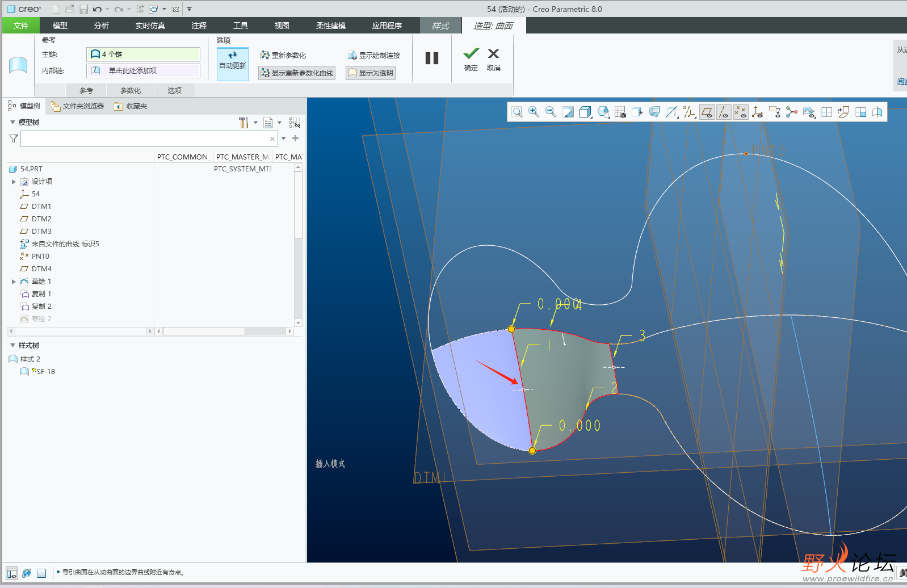Click the Refit view icon
Image resolution: width=907 pixels, height=588 pixels.
517,112
